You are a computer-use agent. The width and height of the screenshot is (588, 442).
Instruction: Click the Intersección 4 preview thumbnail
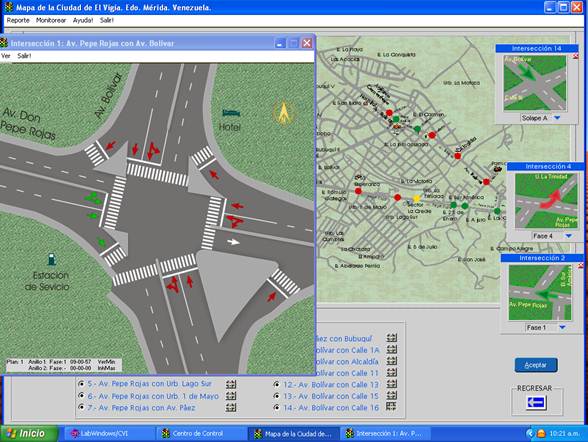(546, 201)
